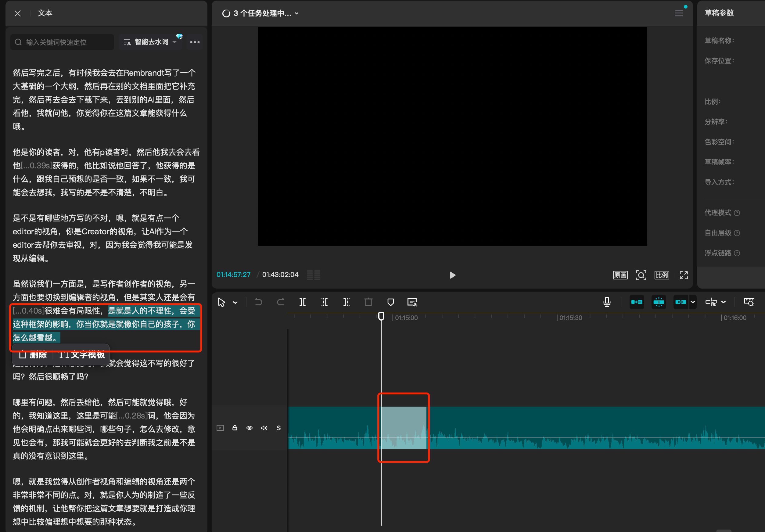Click the paragraph starting 嗯，就是我觉得
This screenshot has height=532, width=765.
click(x=104, y=502)
